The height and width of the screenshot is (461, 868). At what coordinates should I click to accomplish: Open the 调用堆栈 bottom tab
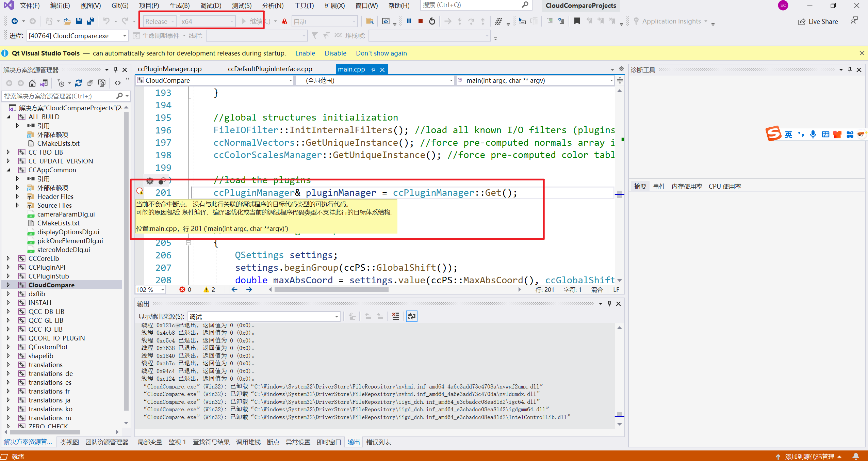point(248,442)
